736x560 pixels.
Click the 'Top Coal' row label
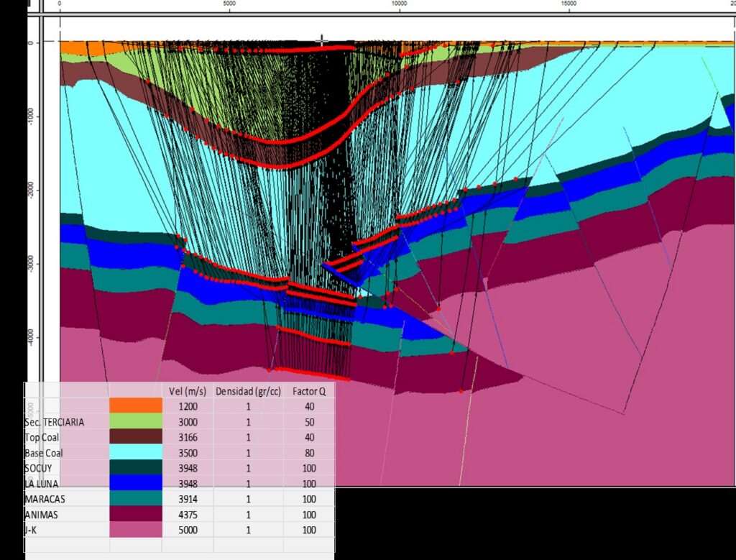42,438
